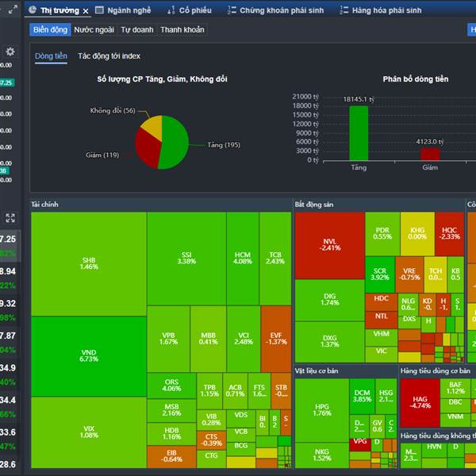Click the yellow Không đổi pie slice
Viewport: 476px width, 476px height.
153,126
